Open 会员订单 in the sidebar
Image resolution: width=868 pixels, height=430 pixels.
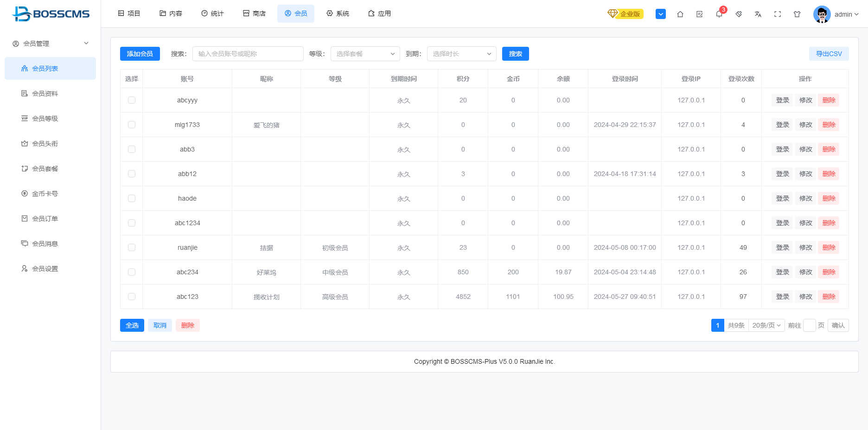[50, 218]
